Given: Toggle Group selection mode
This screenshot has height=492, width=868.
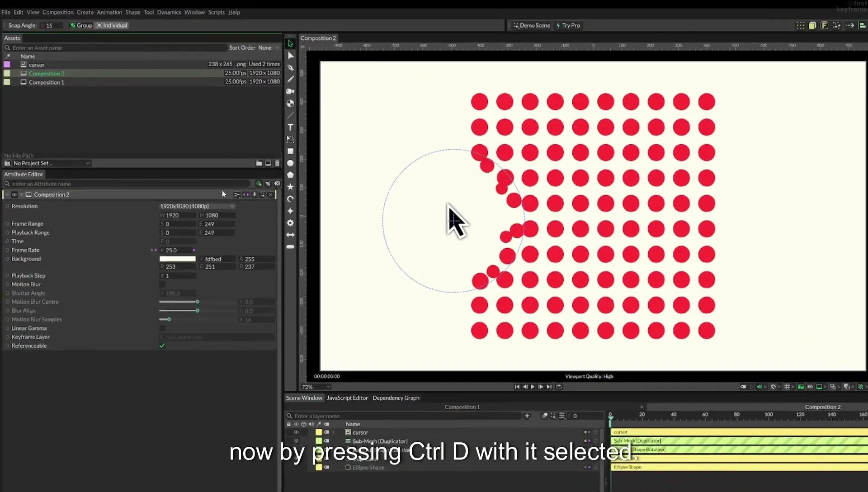Looking at the screenshot, I should point(81,25).
